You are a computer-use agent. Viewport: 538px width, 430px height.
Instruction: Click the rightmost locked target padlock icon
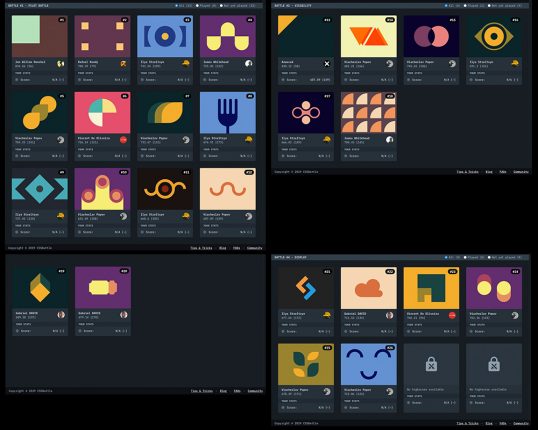[x=494, y=364]
